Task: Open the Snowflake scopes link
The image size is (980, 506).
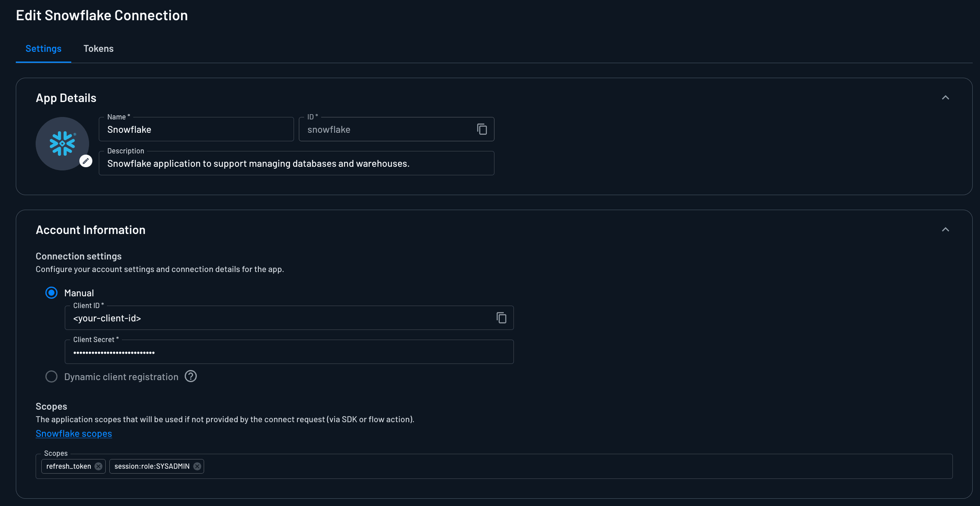Action: pyautogui.click(x=74, y=434)
